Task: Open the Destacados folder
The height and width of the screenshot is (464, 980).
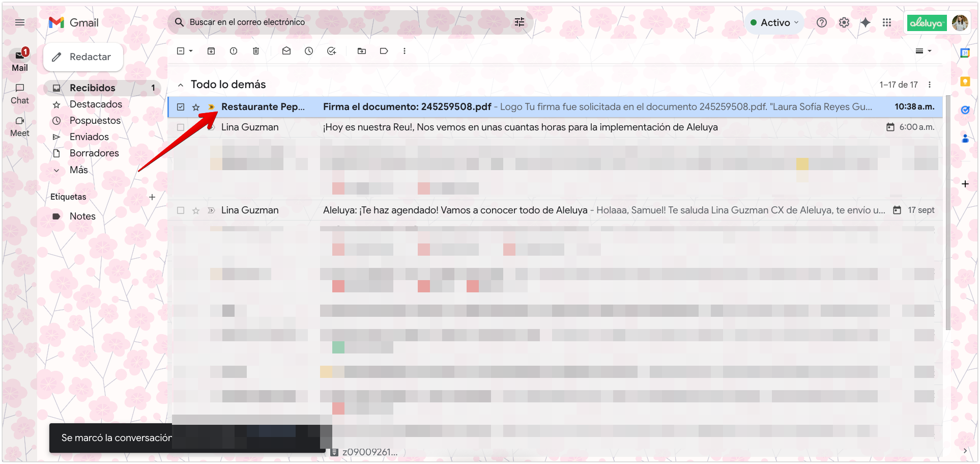Action: pyautogui.click(x=96, y=104)
